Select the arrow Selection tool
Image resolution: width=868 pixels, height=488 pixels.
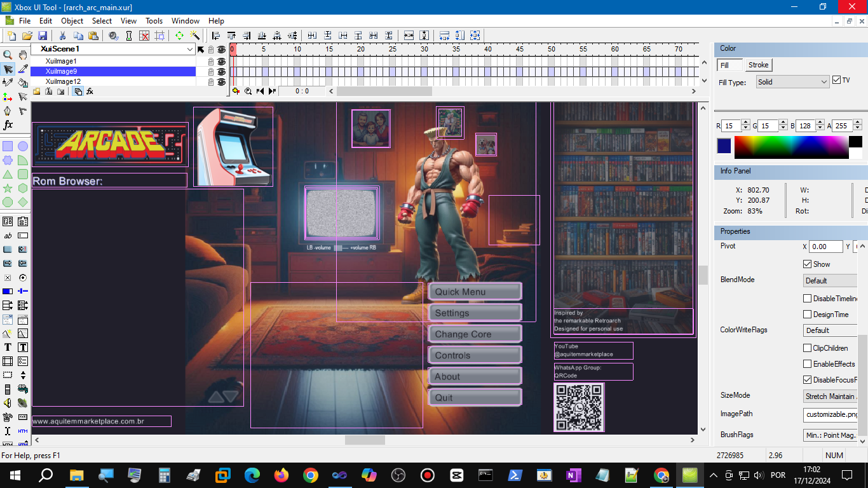(8, 69)
